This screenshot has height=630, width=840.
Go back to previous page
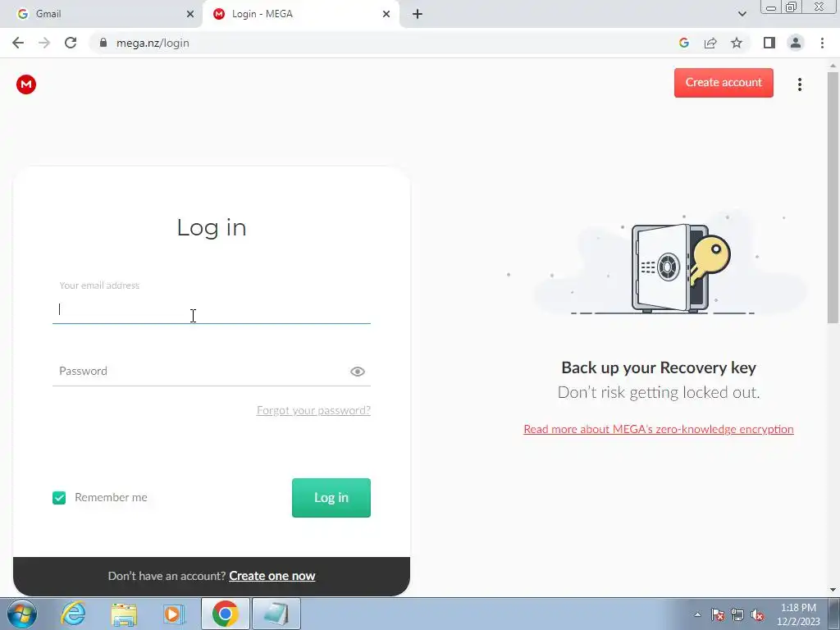(x=18, y=43)
